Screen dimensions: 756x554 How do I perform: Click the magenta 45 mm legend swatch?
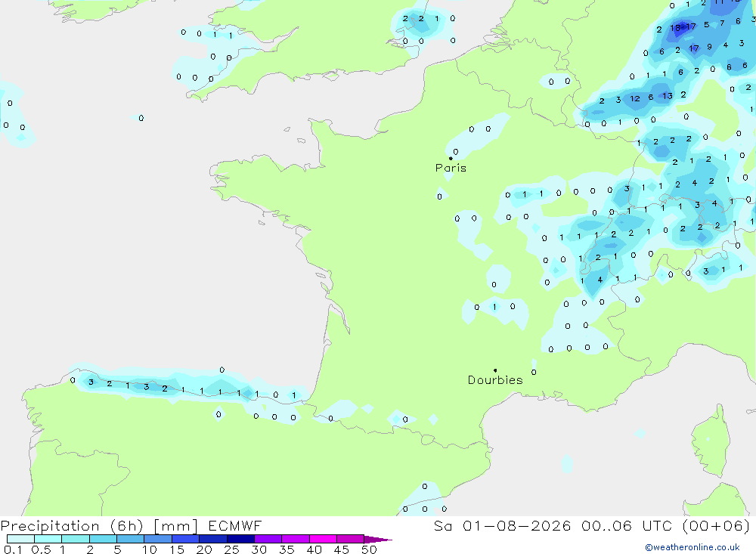[x=351, y=539]
